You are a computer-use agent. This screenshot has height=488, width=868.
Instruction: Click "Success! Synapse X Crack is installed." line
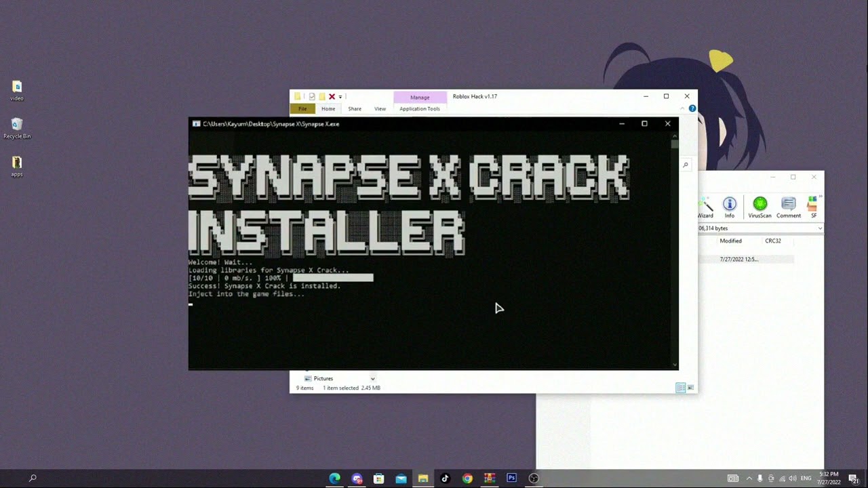pyautogui.click(x=264, y=286)
